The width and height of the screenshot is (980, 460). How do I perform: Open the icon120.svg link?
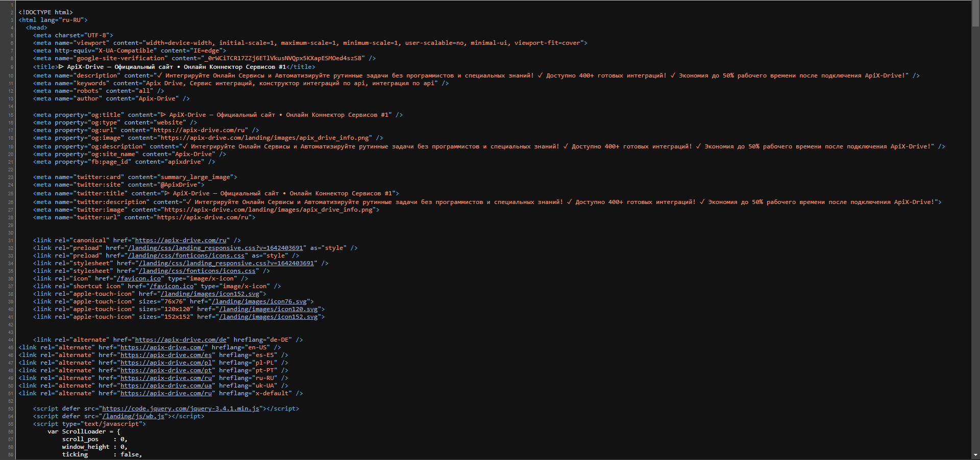pos(268,309)
